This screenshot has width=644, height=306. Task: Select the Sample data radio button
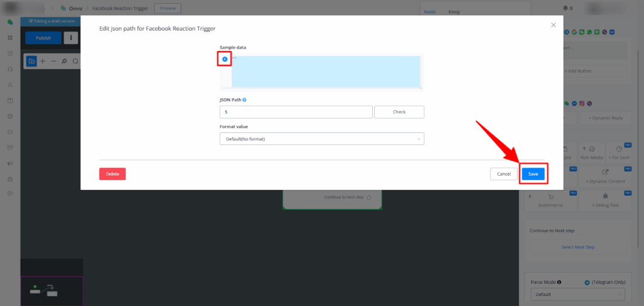click(x=225, y=59)
